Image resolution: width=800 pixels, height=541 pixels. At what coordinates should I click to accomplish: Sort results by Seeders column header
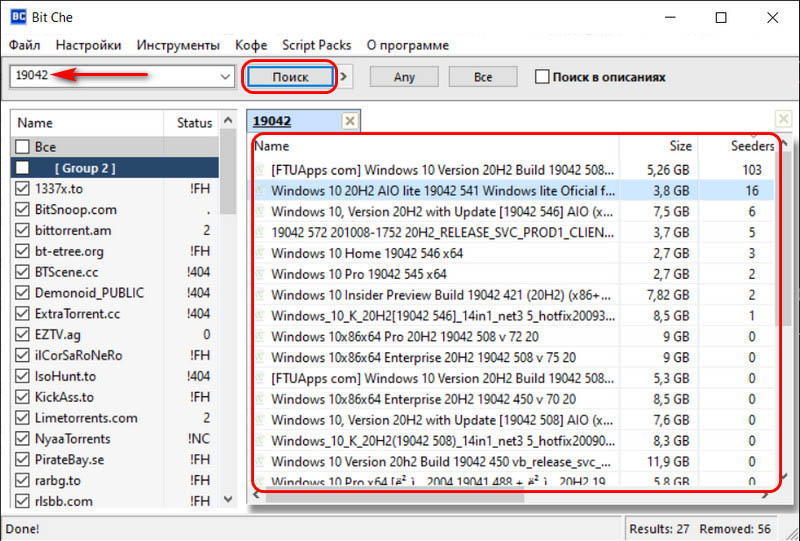[x=738, y=146]
